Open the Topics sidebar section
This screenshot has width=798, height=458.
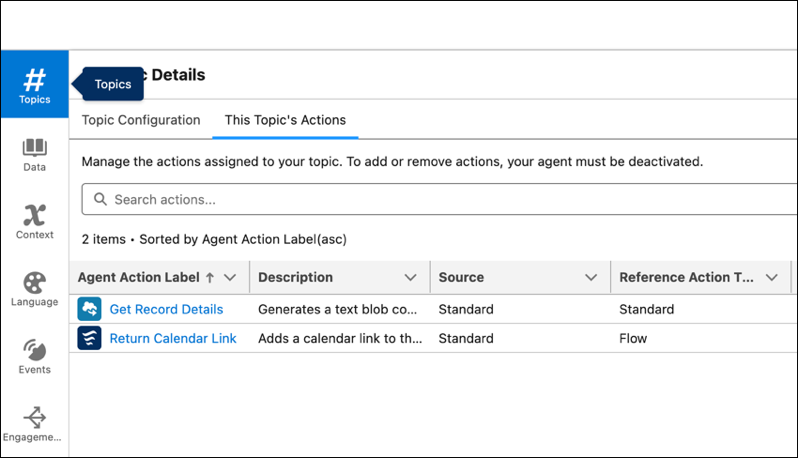[x=35, y=84]
